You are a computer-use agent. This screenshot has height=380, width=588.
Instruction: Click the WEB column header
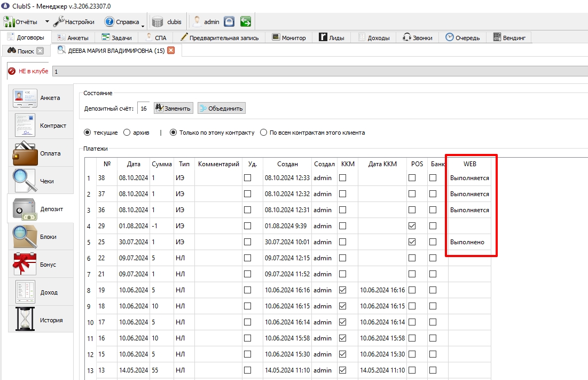pos(469,164)
